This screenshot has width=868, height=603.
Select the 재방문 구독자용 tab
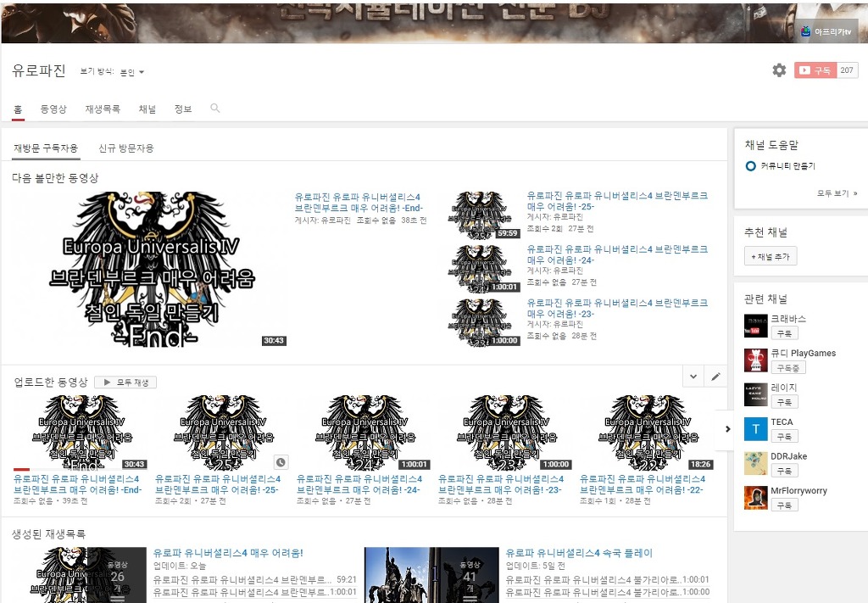(x=46, y=148)
